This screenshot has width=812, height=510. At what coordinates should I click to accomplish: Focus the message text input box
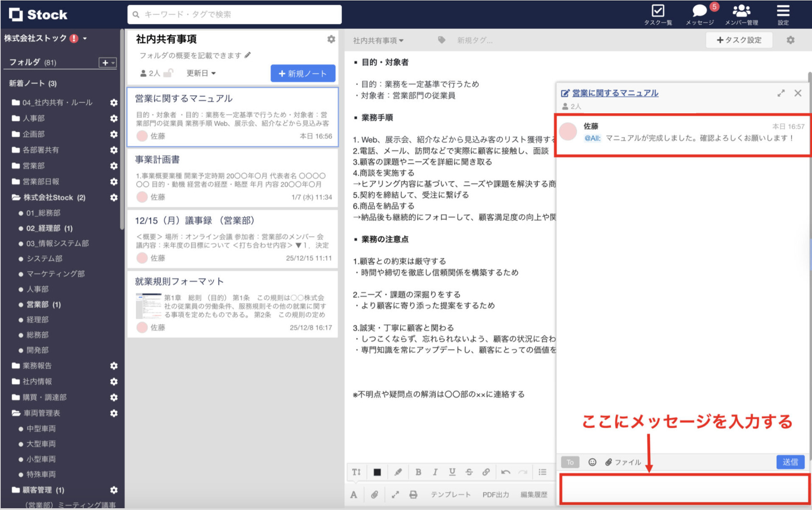684,489
